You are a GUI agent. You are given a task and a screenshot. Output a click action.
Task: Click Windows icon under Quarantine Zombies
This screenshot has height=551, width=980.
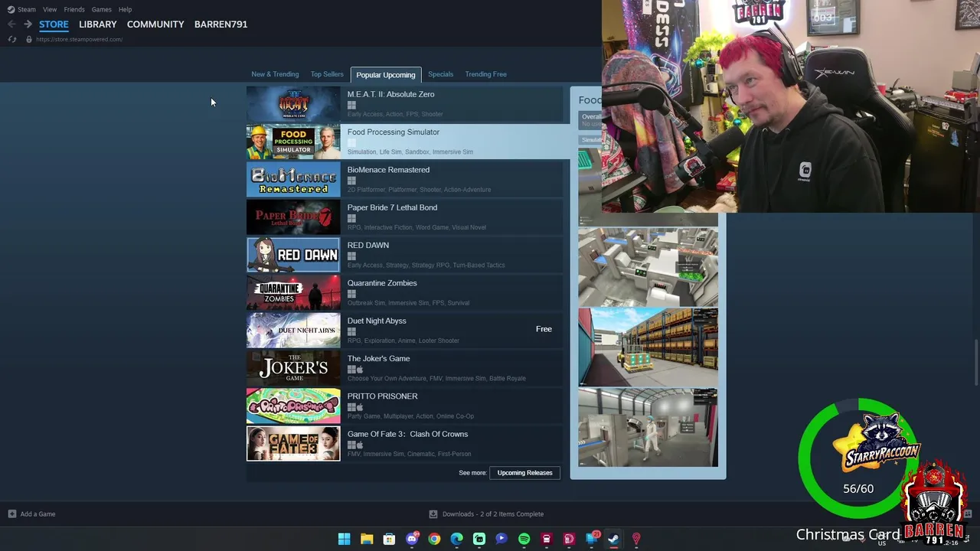[x=351, y=294]
